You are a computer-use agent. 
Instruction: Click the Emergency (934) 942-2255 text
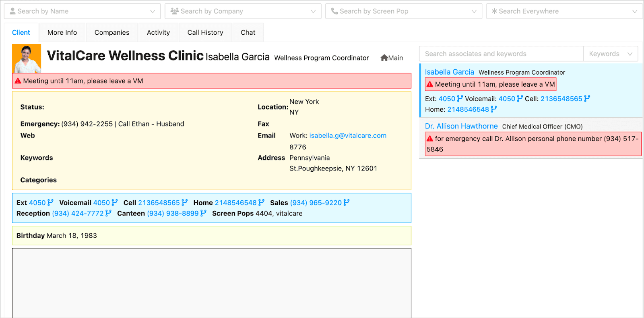102,124
